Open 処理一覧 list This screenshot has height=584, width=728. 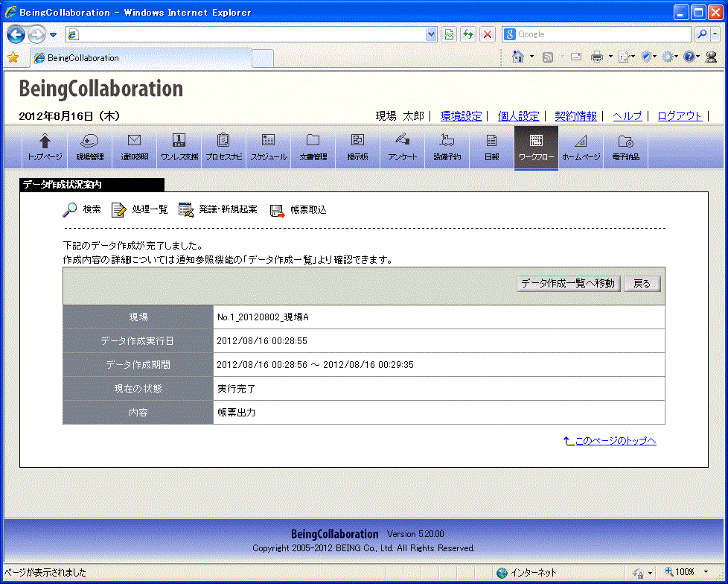140,210
